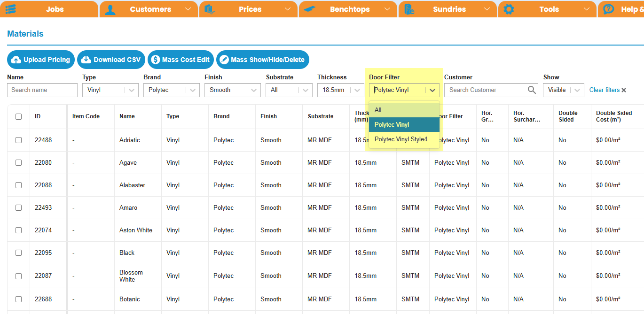This screenshot has width=644, height=314.
Task: Click the Download CSV button
Action: (x=111, y=60)
